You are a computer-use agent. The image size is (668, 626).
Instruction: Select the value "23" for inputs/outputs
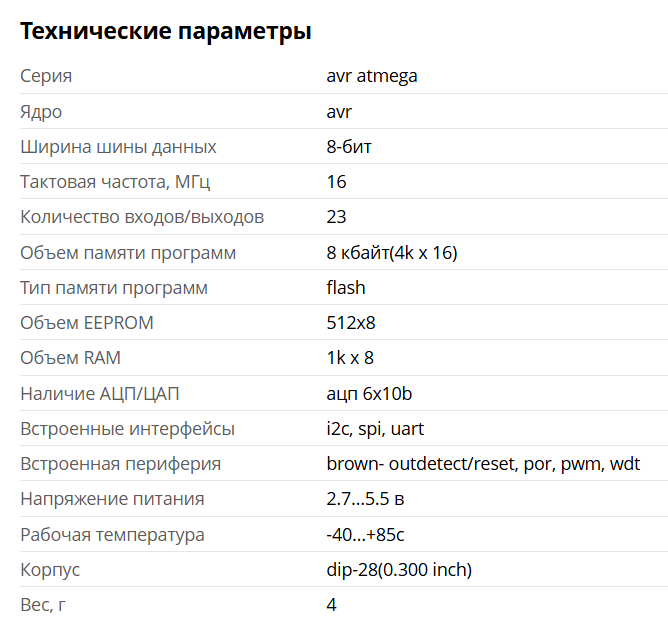point(336,217)
